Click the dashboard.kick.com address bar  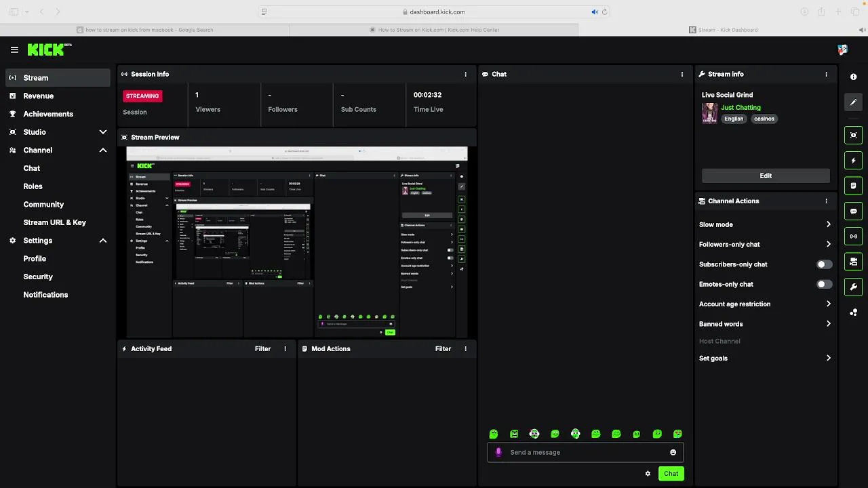(x=434, y=12)
